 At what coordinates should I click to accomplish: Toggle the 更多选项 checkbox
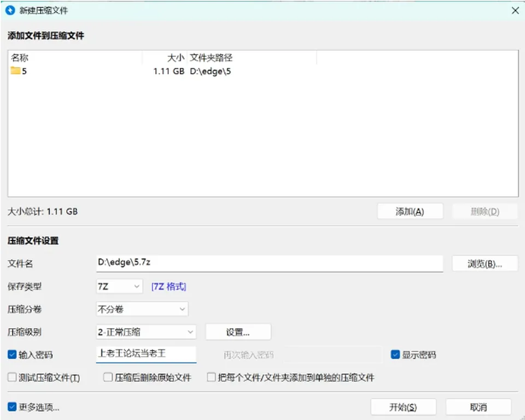12,407
